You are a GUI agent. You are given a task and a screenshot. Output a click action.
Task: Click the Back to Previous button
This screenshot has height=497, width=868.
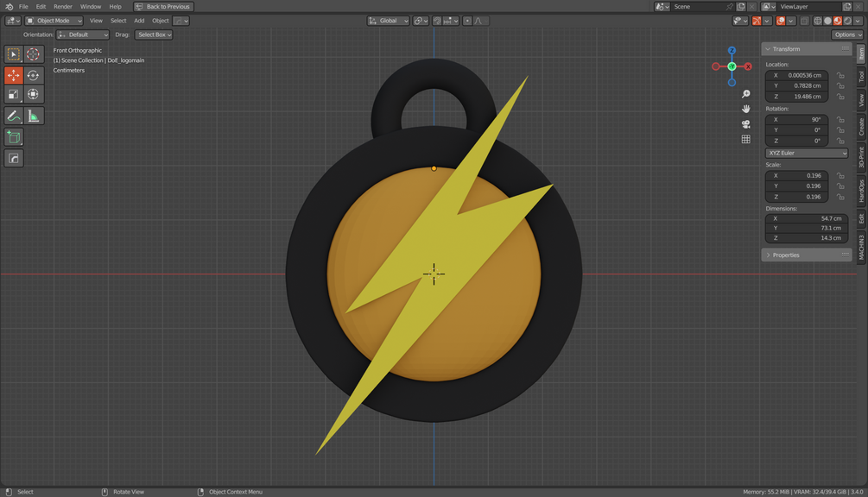point(163,7)
